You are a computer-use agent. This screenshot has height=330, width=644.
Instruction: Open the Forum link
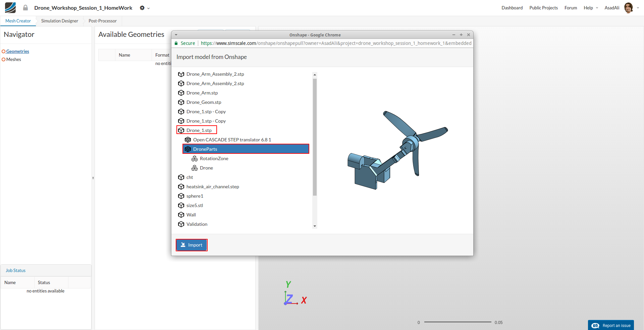(x=571, y=8)
